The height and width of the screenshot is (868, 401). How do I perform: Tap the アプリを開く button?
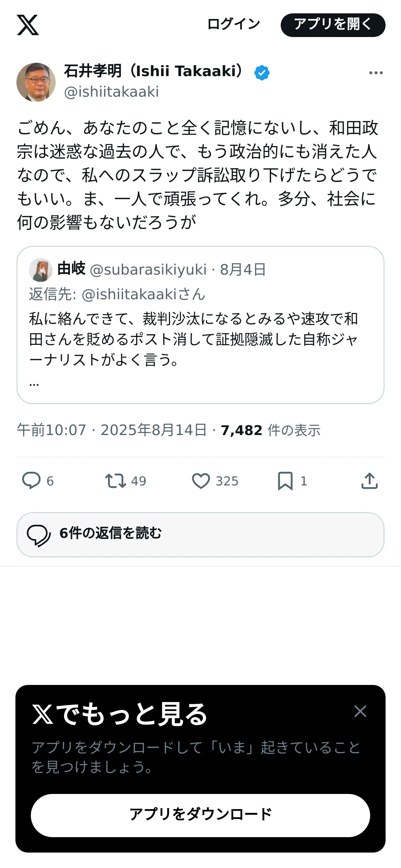pyautogui.click(x=333, y=25)
